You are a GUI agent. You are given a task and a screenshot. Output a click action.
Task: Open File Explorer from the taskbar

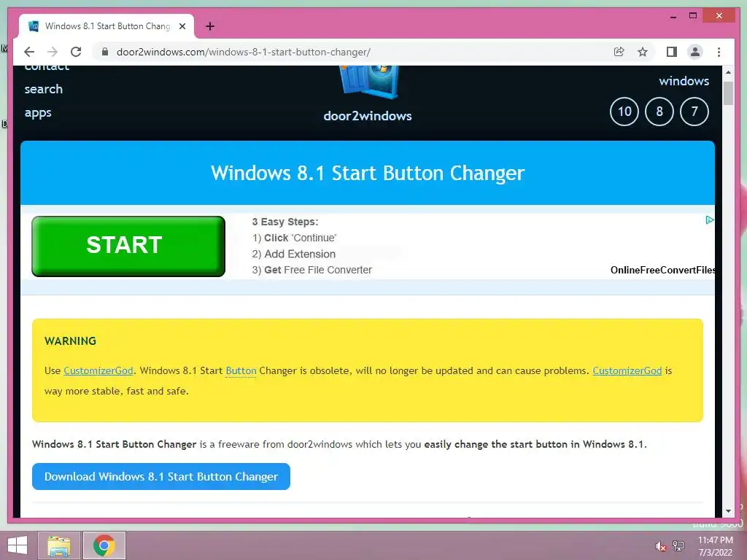59,545
